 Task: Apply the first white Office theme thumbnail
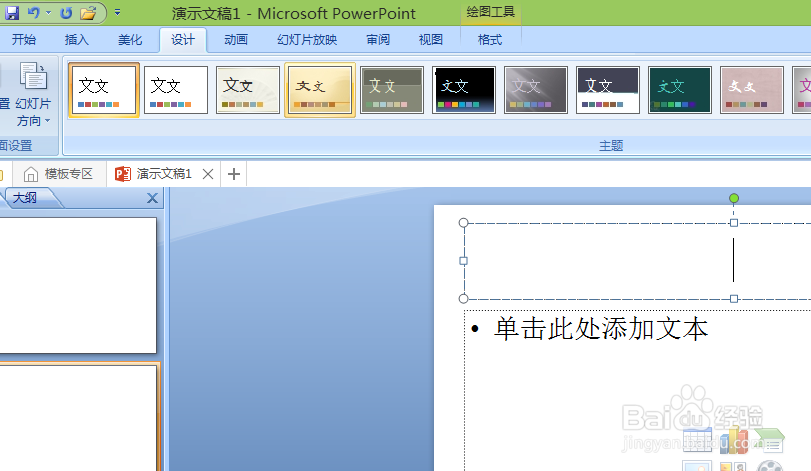[x=104, y=90]
